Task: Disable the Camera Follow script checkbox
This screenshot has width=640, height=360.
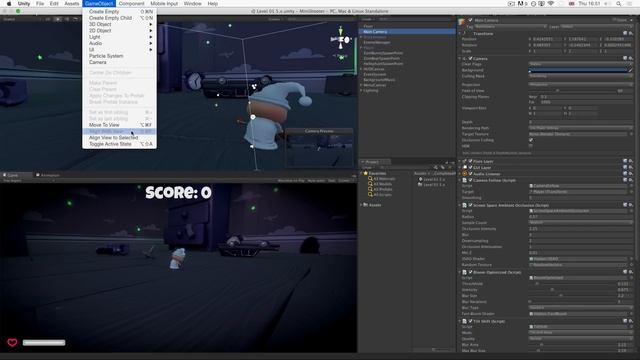Action: pyautogui.click(x=471, y=180)
